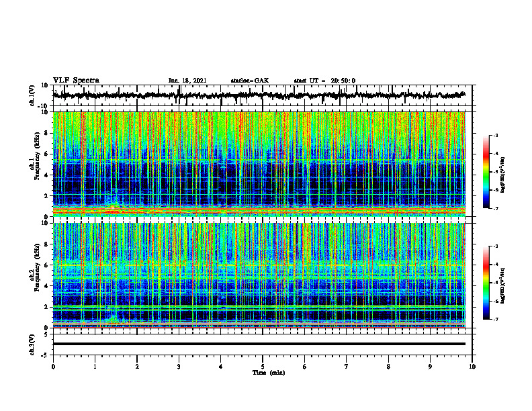Click the "-3" label on the ch.2 colorbar
The image size is (532, 411).
496,246
